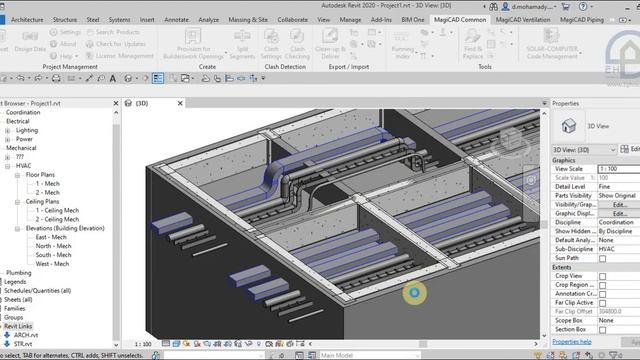Click Check for Updates button
Viewport: 640px width, 360px height.
click(x=116, y=44)
